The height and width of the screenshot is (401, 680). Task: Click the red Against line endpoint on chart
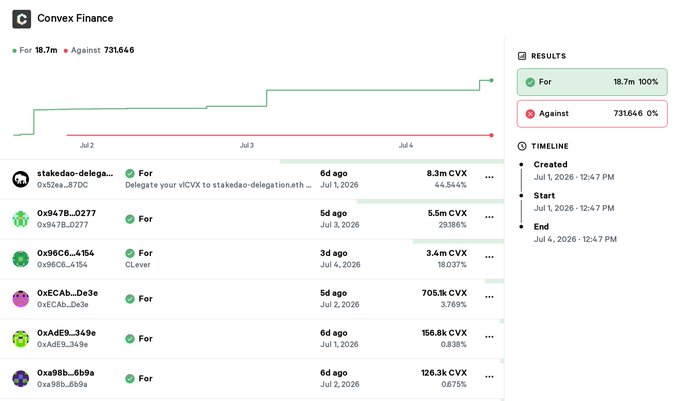coord(491,135)
